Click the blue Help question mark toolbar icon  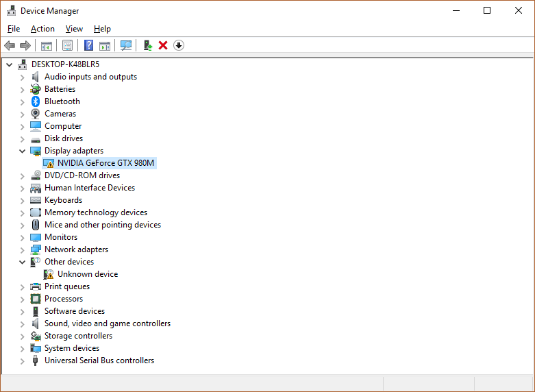pos(88,45)
